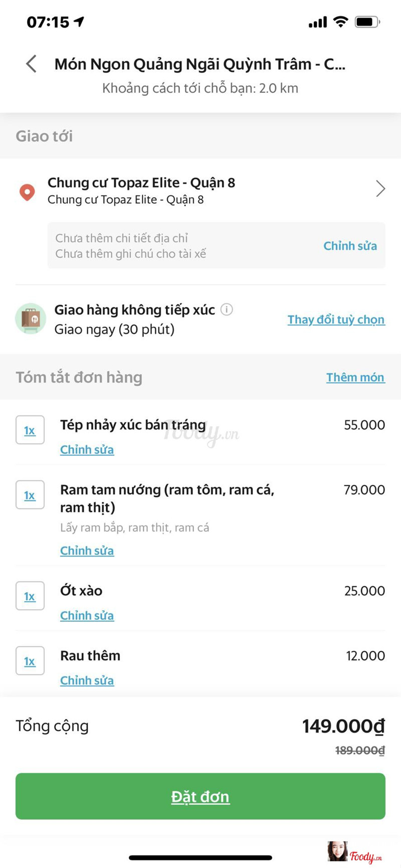Expand delivery address with right chevron
The height and width of the screenshot is (868, 401).
click(x=380, y=189)
